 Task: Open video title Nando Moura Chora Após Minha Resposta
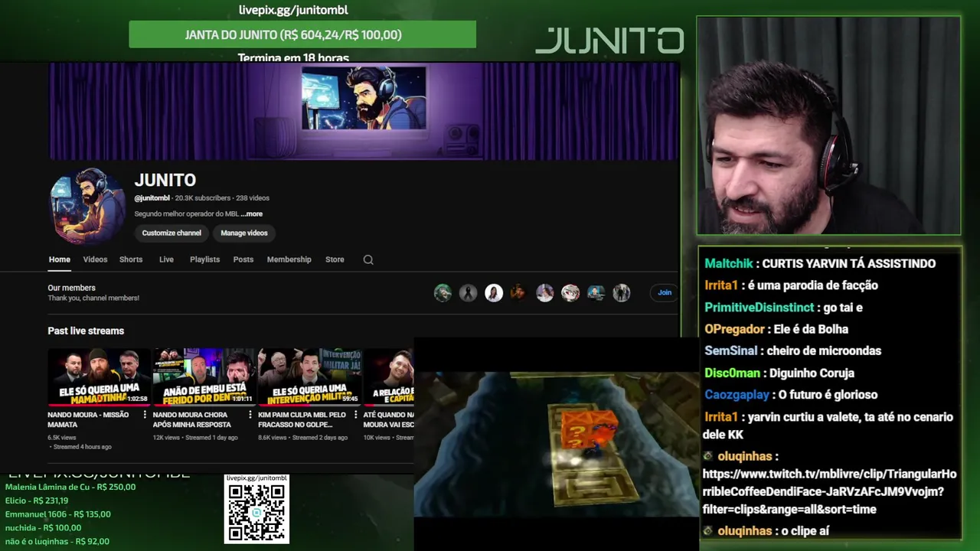coord(191,419)
